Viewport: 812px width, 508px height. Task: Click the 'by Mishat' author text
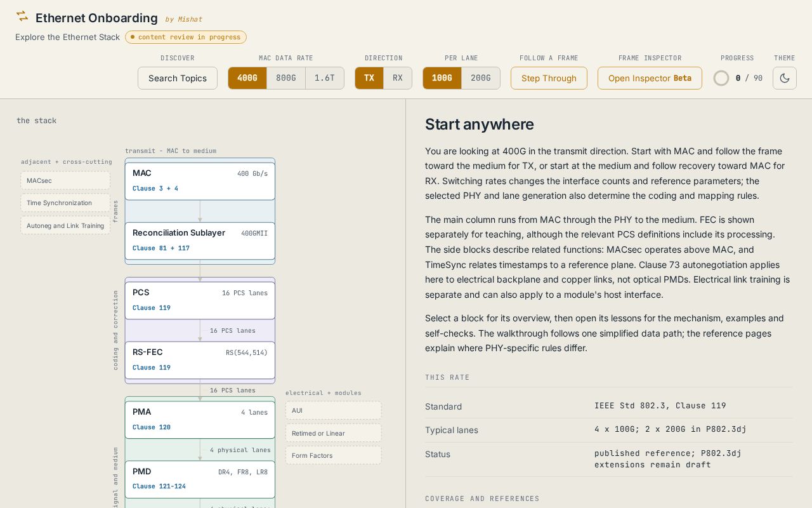(184, 19)
